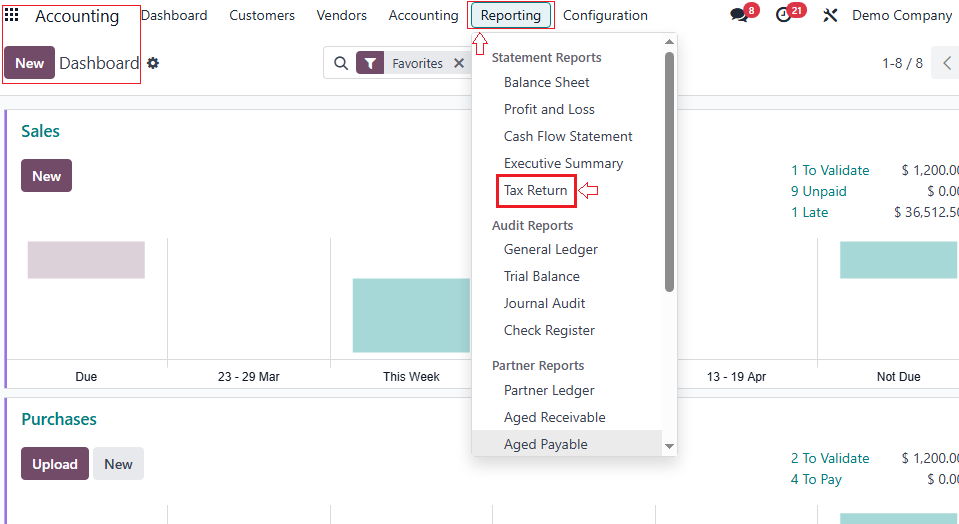
Task: Click the debug tools wrench icon
Action: pos(830,16)
